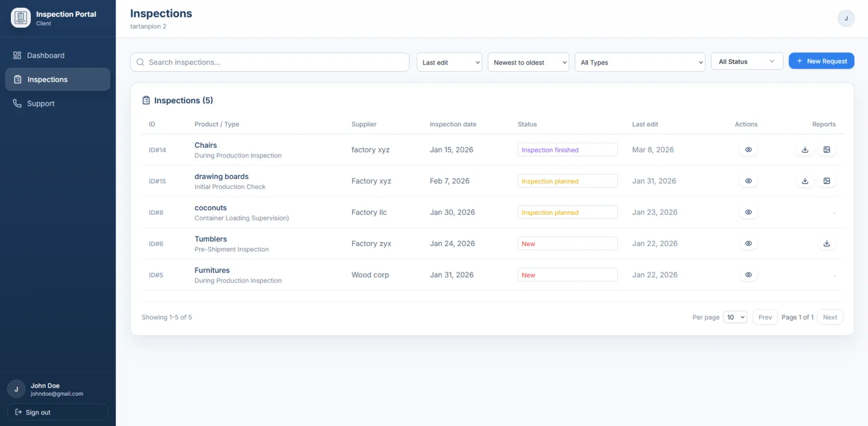Click the John Doe profile avatar in sidebar
This screenshot has width=868, height=426.
(x=16, y=389)
